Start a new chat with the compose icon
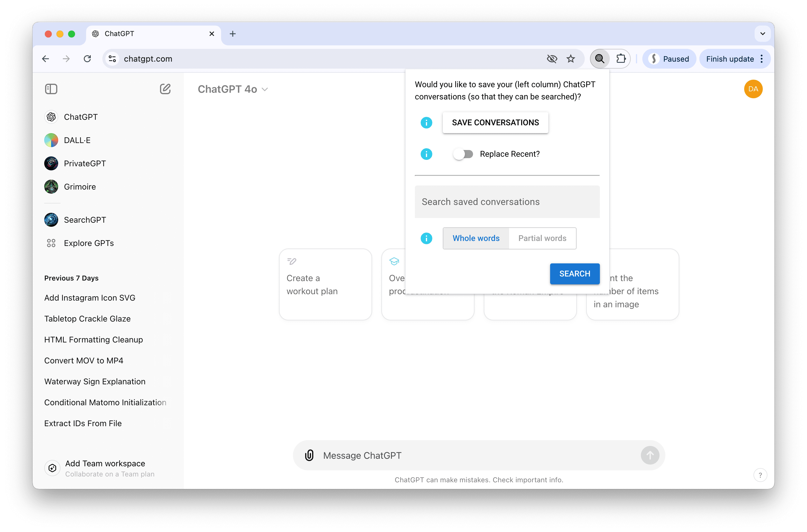Image resolution: width=807 pixels, height=532 pixels. click(x=165, y=89)
